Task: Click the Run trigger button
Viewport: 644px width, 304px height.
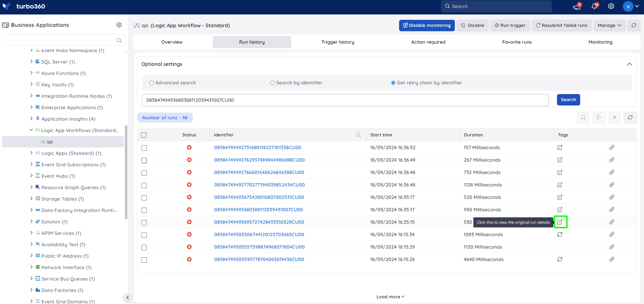Action: point(510,26)
